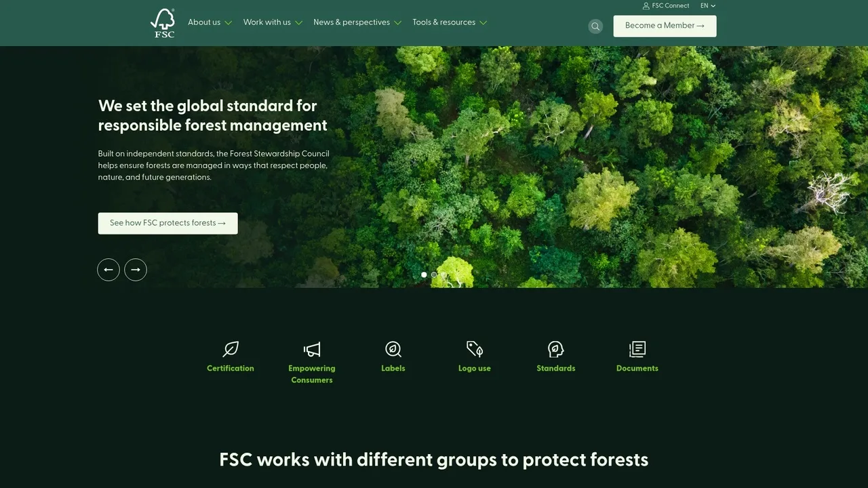Click the Certification leaf icon
The image size is (868, 488).
click(x=231, y=349)
